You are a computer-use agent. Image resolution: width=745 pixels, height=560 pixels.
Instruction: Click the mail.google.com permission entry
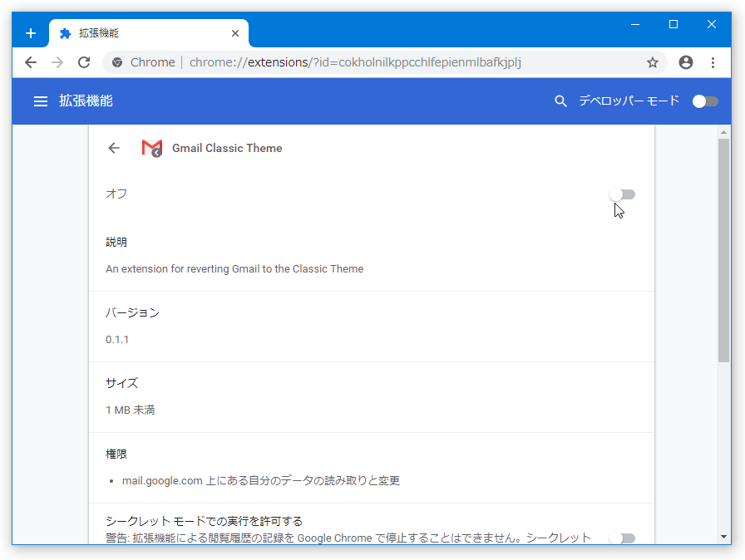tap(261, 481)
